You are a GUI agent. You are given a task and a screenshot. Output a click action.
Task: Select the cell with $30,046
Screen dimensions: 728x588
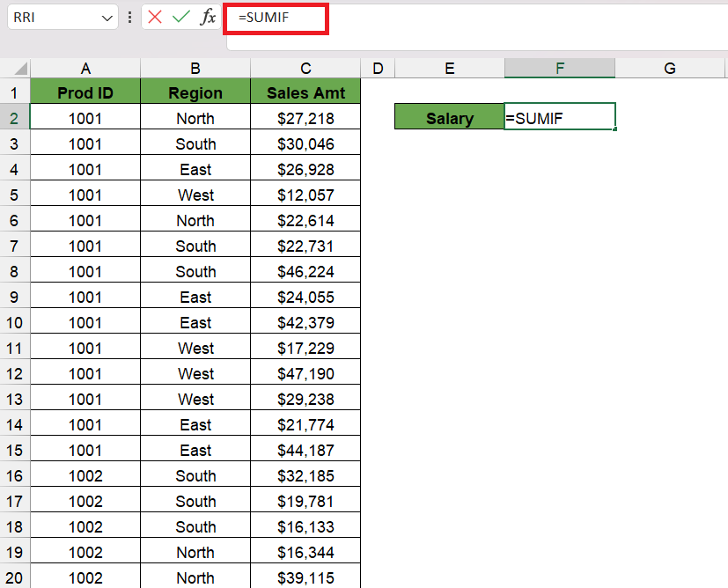tap(305, 143)
